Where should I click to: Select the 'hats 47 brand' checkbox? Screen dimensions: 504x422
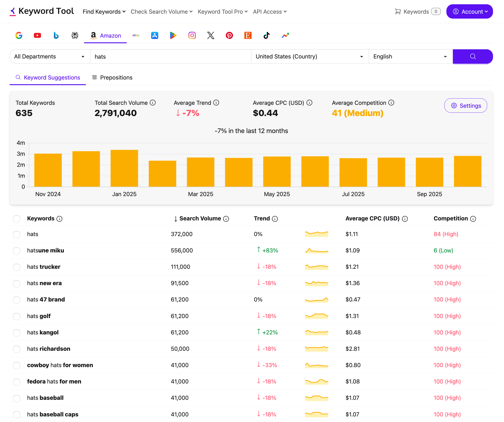point(17,300)
